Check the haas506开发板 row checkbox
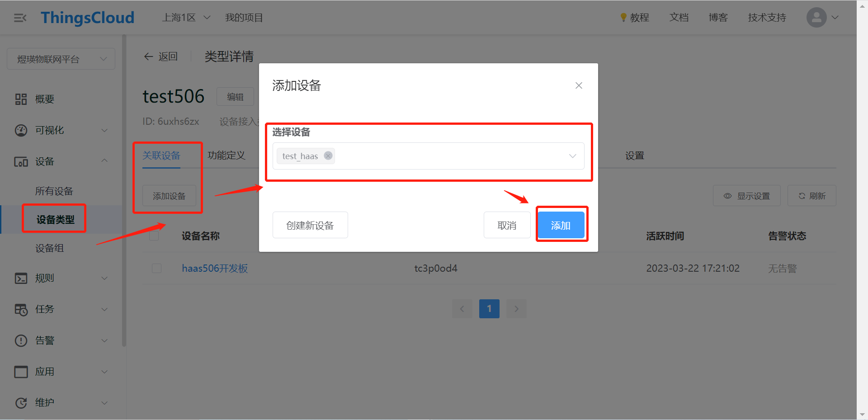The image size is (868, 420). click(x=157, y=268)
